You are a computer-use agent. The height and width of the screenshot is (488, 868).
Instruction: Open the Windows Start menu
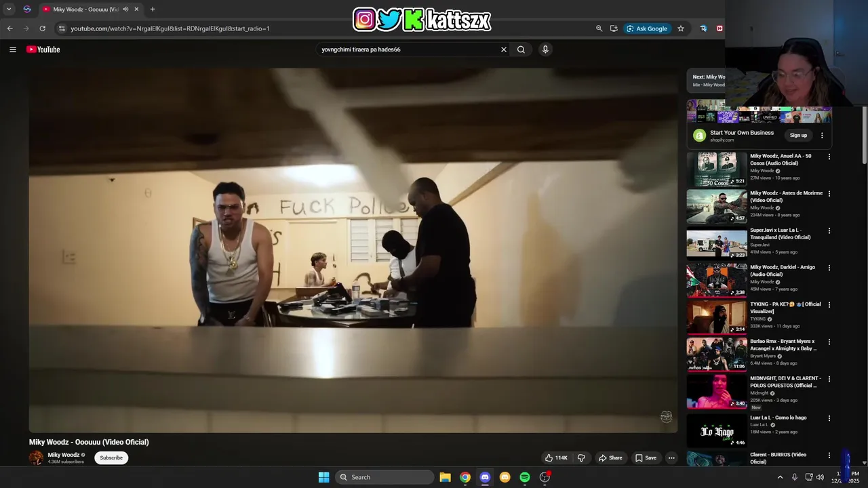coord(324,477)
